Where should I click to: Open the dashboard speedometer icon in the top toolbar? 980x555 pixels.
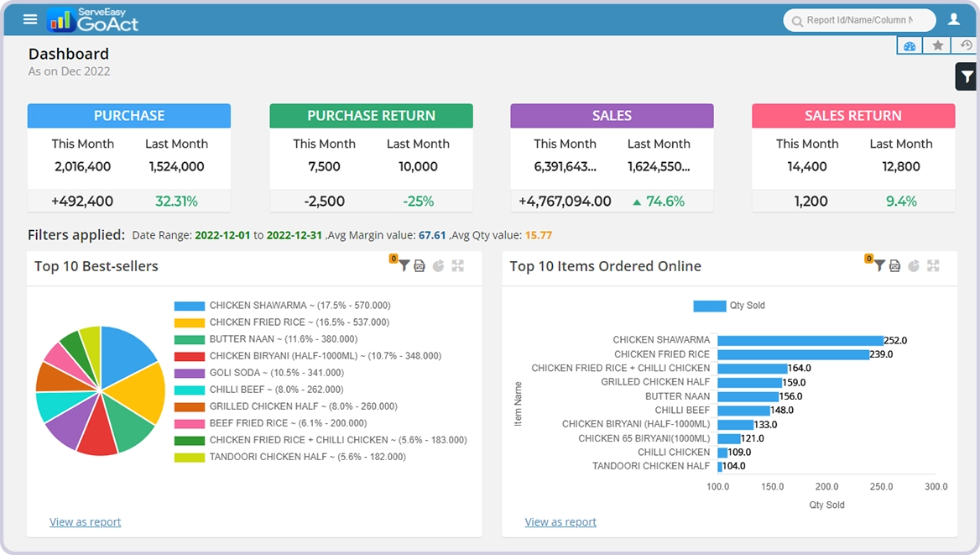910,45
